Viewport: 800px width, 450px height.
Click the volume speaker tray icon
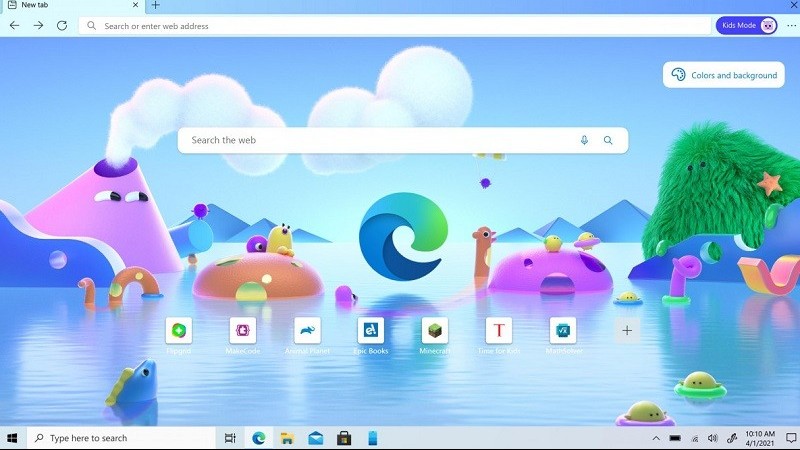pos(713,438)
